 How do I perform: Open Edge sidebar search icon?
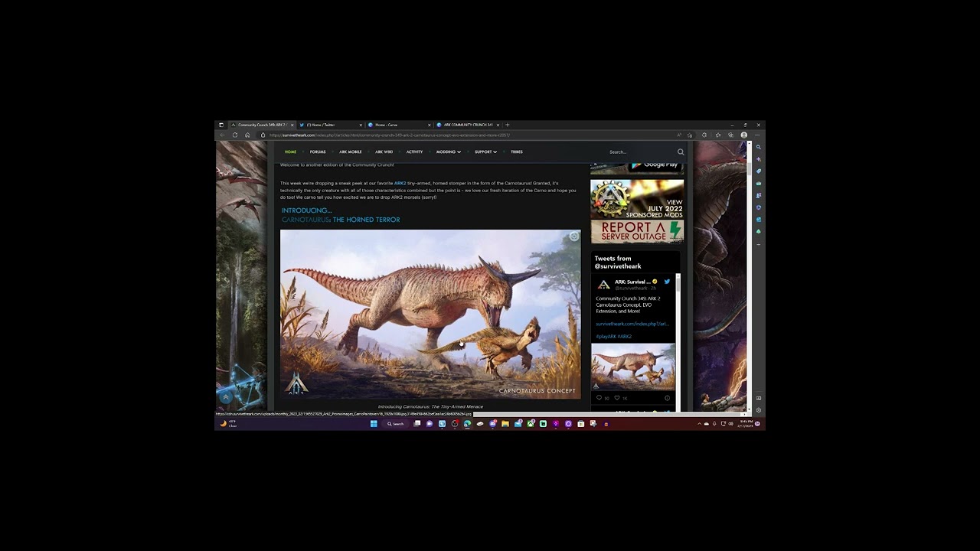coord(759,147)
